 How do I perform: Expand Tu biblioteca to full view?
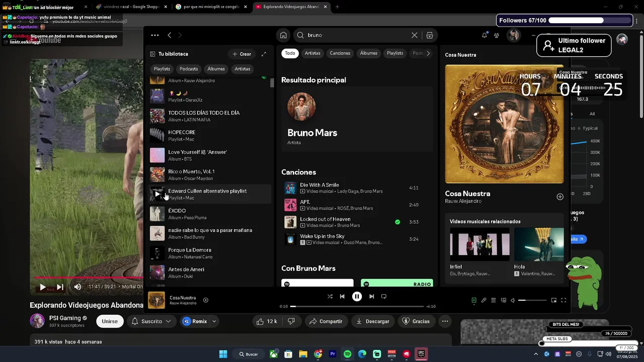[264, 54]
